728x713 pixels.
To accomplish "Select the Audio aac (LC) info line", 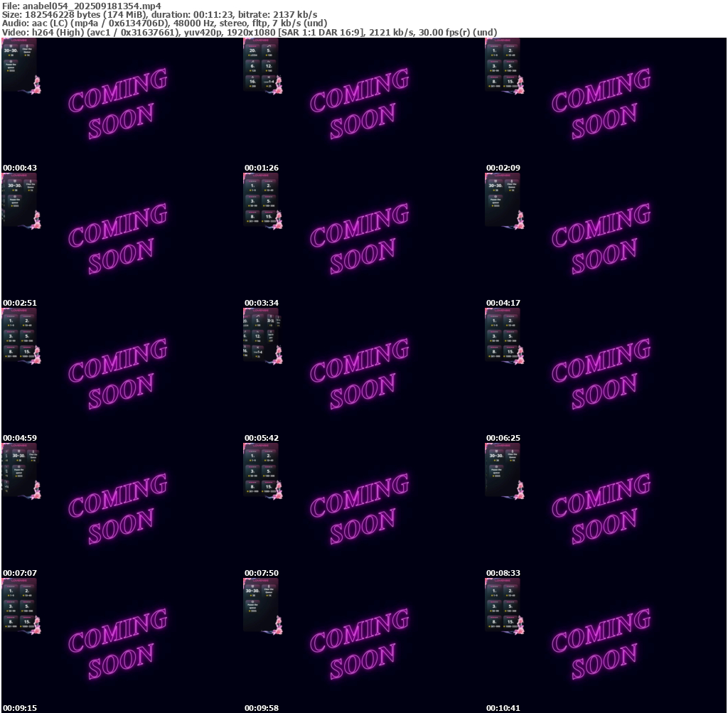I will pyautogui.click(x=165, y=23).
